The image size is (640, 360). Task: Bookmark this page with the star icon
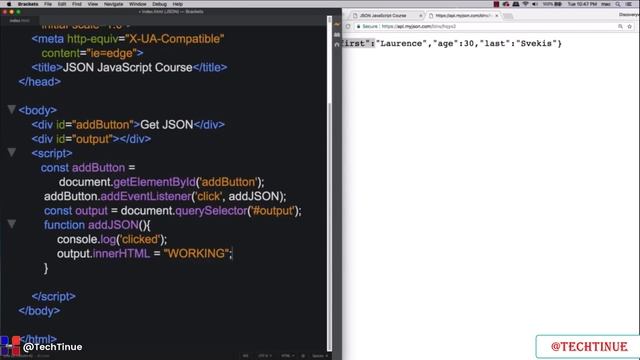(x=629, y=26)
